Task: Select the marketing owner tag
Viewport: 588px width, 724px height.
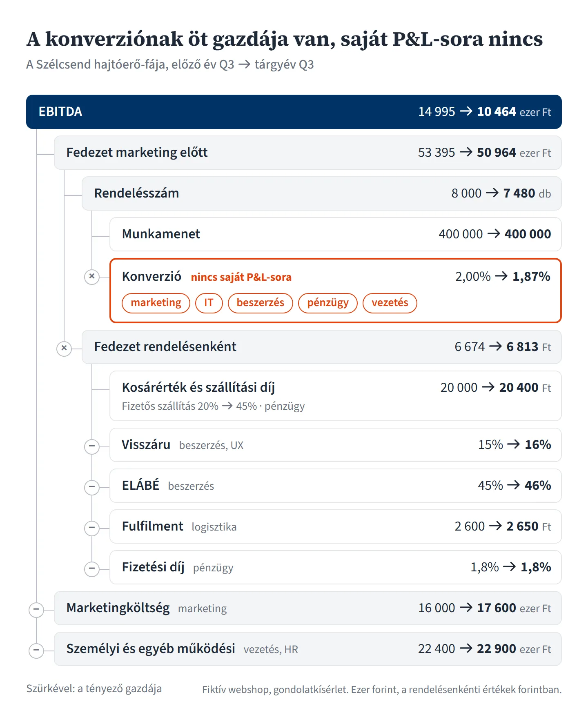Action: coord(156,303)
